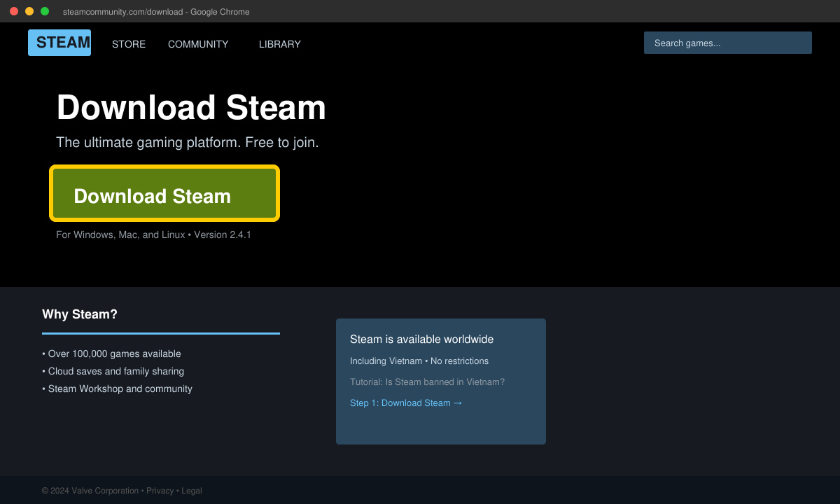Click the 'For Windows, Mac, and Linux' version text
Viewport: 840px width, 504px height.
[x=153, y=234]
